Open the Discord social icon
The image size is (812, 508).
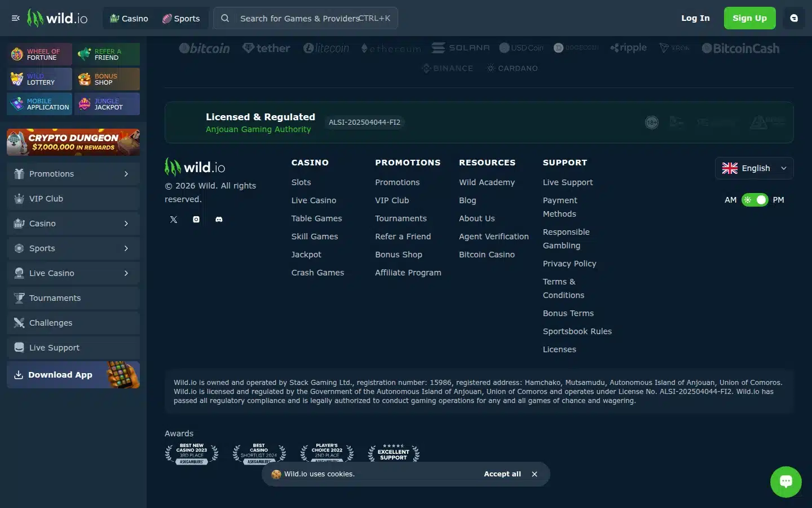tap(219, 220)
